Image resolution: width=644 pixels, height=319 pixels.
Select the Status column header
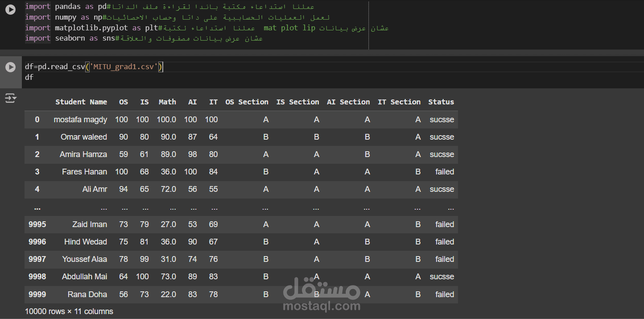[x=441, y=102]
